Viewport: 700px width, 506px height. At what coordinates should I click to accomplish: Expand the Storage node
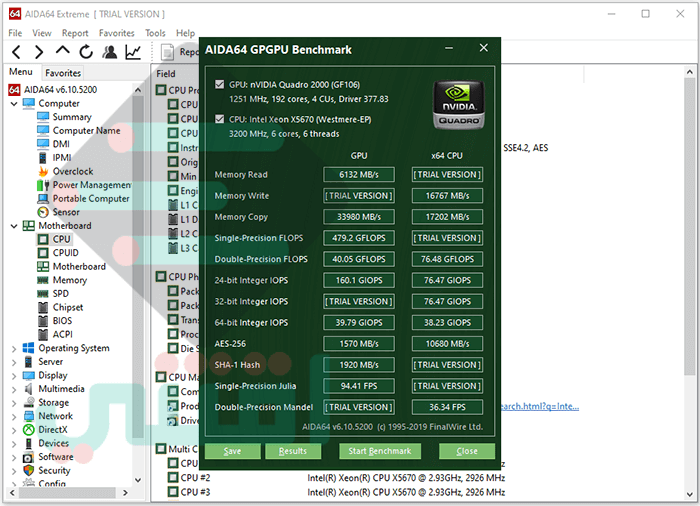point(14,403)
